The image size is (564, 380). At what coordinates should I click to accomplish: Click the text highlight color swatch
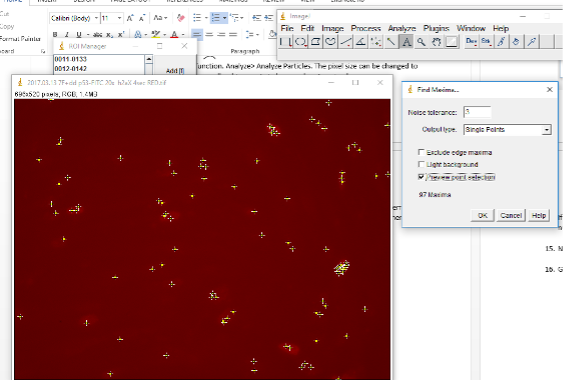156,35
